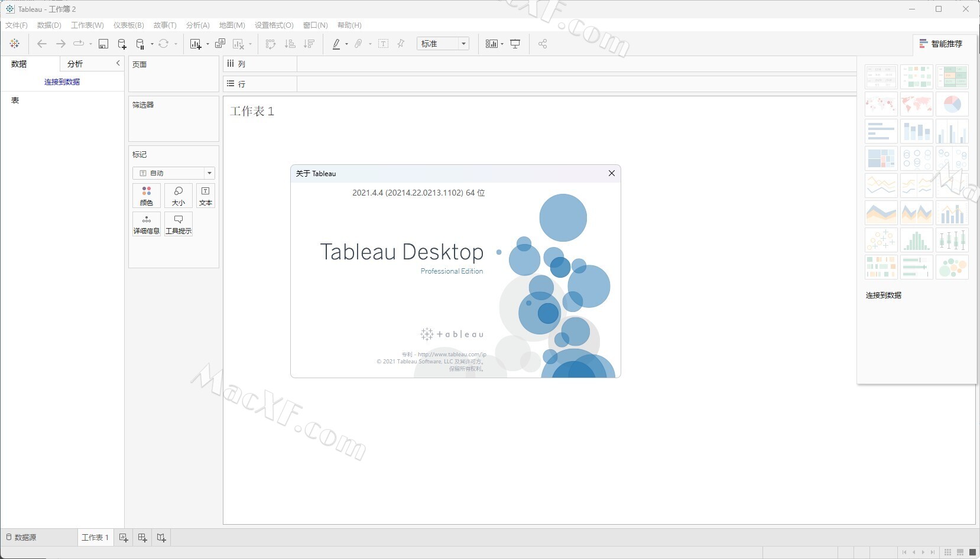Click the duplicate sheet icon
Image resolution: width=980 pixels, height=559 pixels.
click(220, 44)
